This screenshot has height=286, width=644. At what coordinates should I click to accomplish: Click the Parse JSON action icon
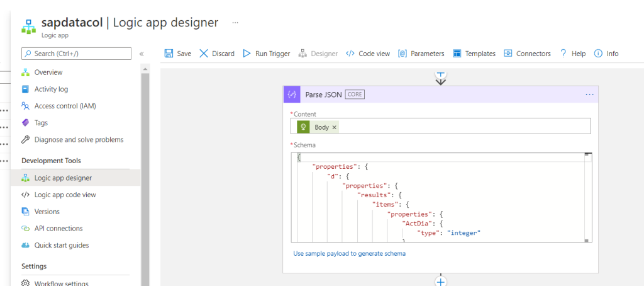[292, 94]
